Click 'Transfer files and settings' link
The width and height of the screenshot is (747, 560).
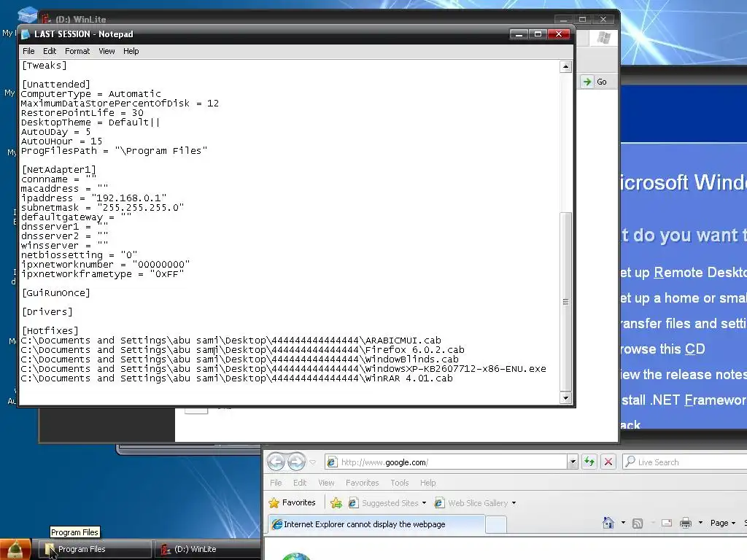[x=684, y=324]
